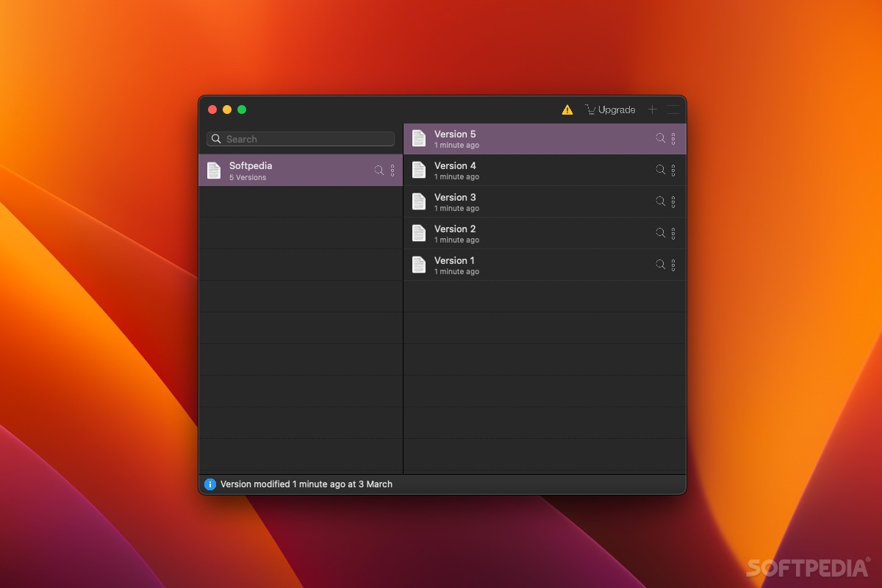Select Version 3 in the versions list
The width and height of the screenshot is (882, 588).
[x=545, y=201]
